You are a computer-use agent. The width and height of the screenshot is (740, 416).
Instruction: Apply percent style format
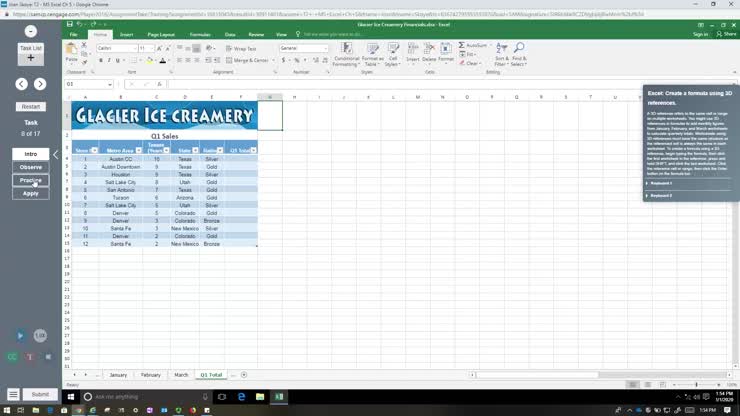pyautogui.click(x=296, y=60)
